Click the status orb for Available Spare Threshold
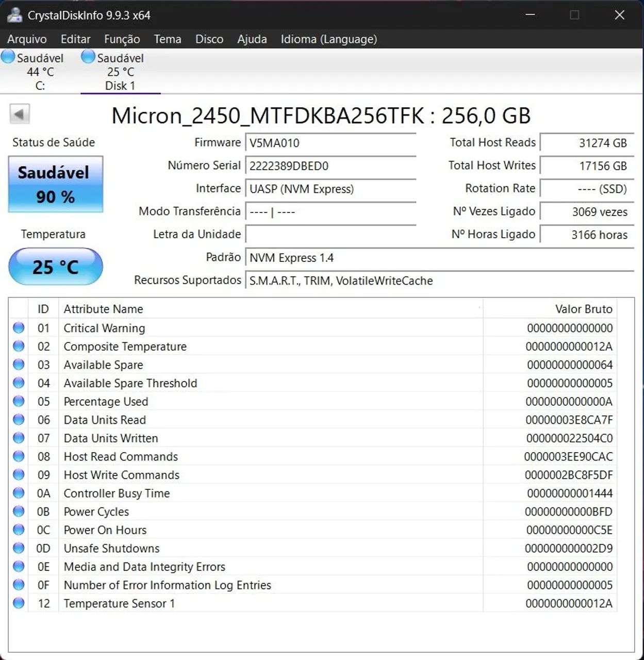Image resolution: width=644 pixels, height=660 pixels. pyautogui.click(x=19, y=383)
